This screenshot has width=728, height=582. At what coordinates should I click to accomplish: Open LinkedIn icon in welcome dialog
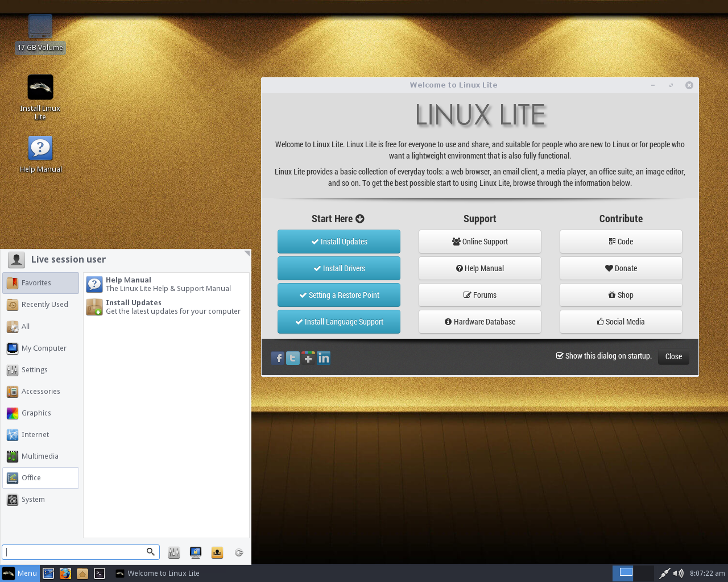coord(324,357)
